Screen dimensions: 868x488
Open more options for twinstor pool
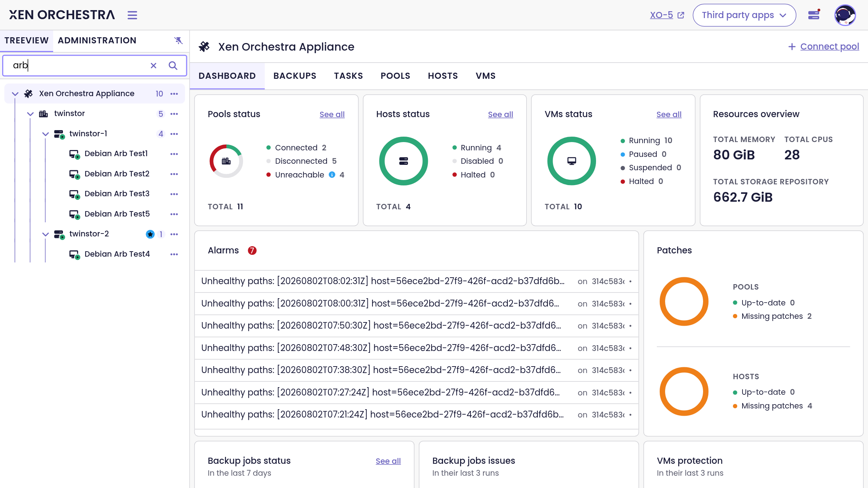pos(174,114)
